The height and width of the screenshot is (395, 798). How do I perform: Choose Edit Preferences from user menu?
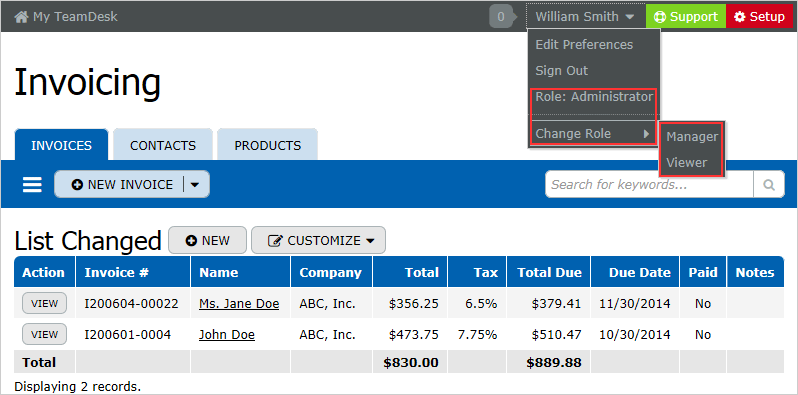pyautogui.click(x=584, y=45)
